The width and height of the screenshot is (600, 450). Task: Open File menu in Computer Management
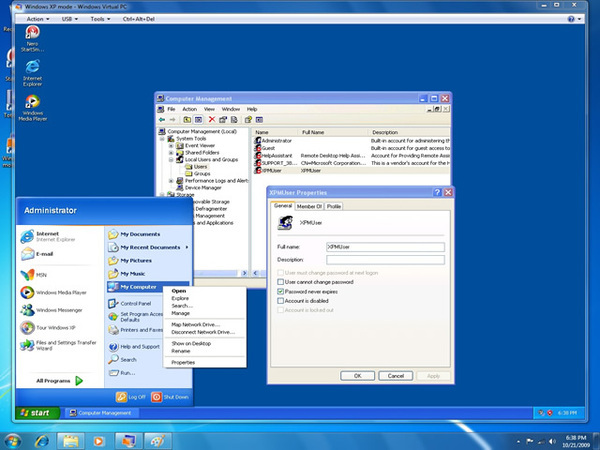[x=171, y=109]
